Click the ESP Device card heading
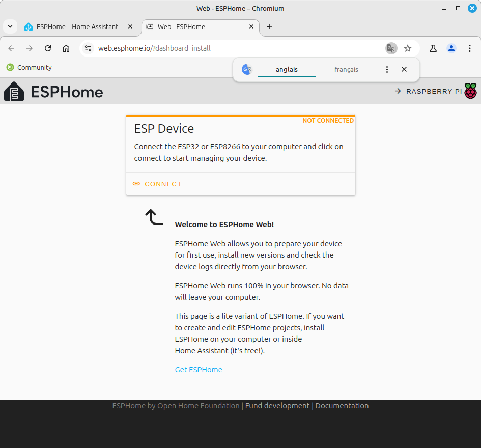The image size is (481, 448). point(164,129)
